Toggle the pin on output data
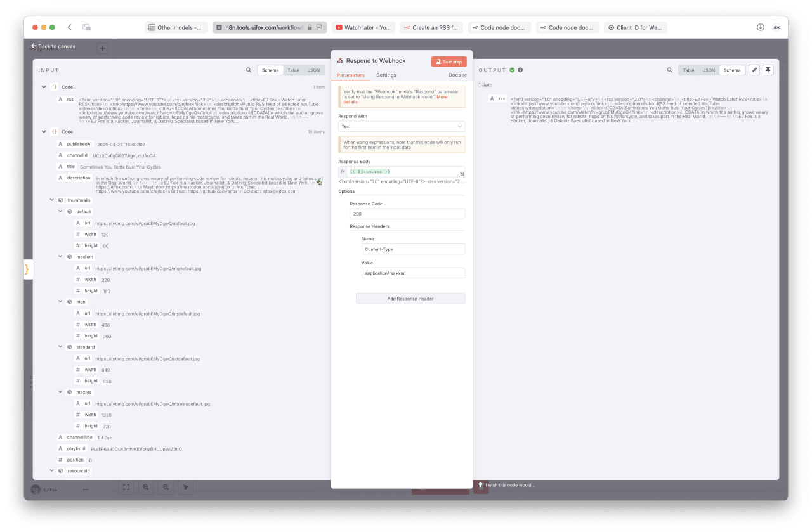The image size is (812, 532). pyautogui.click(x=768, y=70)
